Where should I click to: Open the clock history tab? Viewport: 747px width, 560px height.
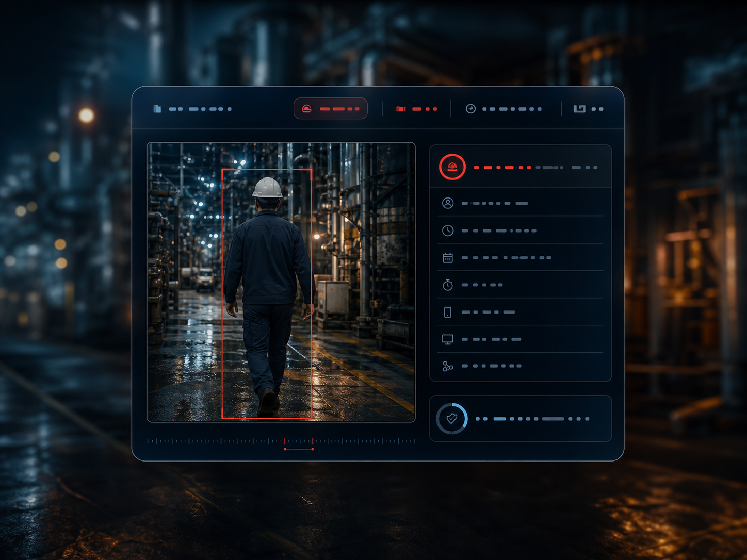(504, 109)
